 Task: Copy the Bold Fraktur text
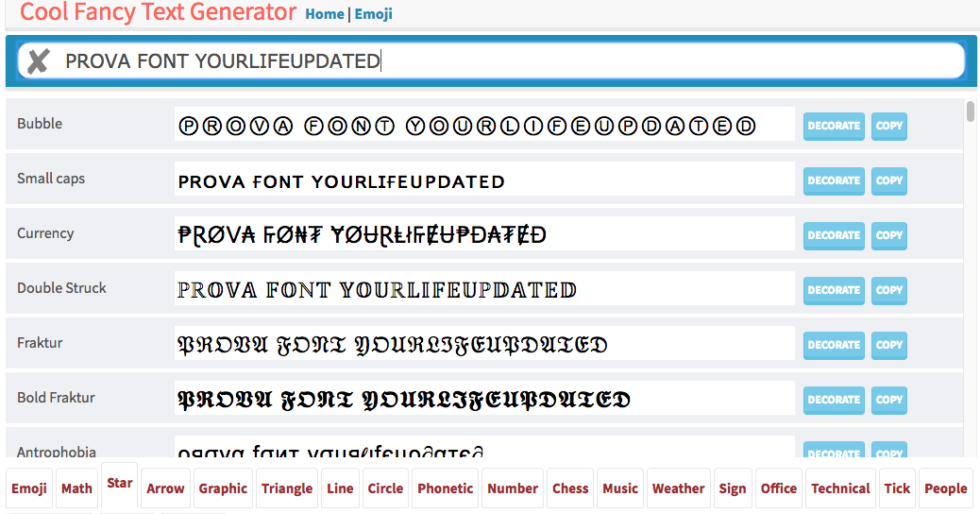(x=888, y=400)
